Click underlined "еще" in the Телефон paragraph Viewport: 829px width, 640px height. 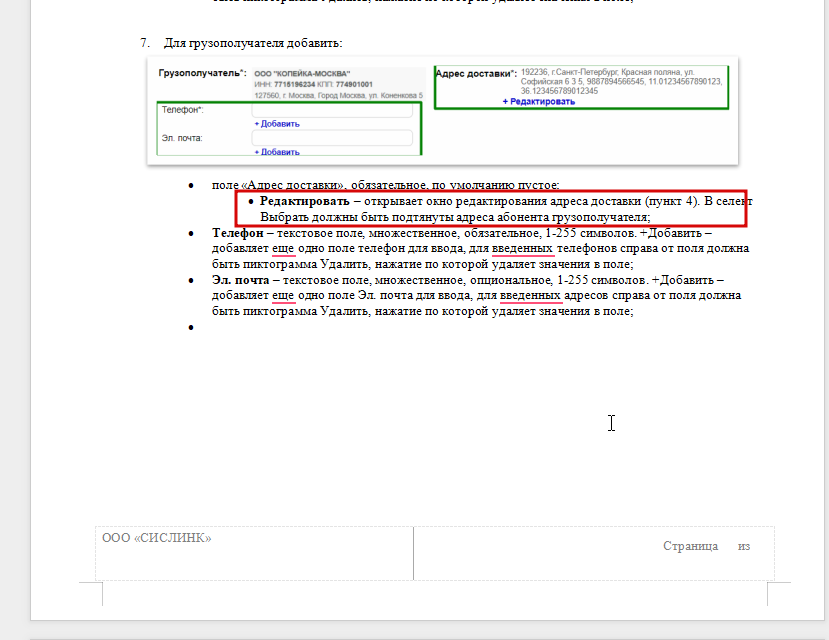coord(283,248)
